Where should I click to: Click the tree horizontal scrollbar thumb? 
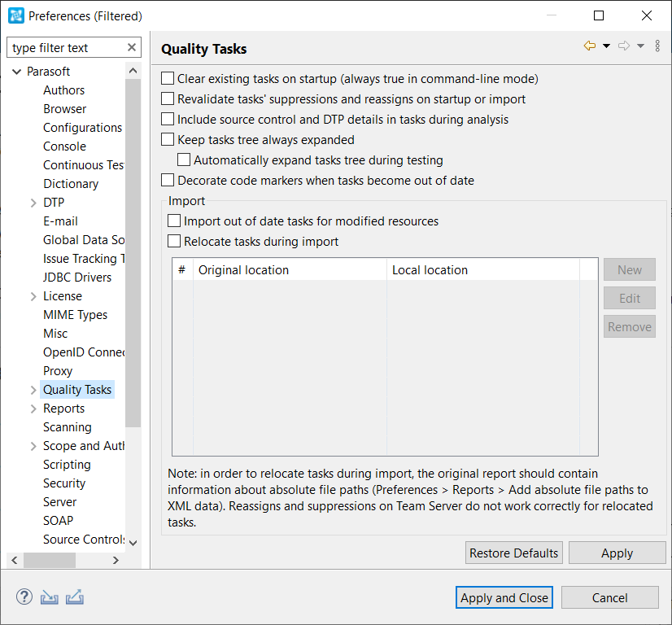(50, 560)
